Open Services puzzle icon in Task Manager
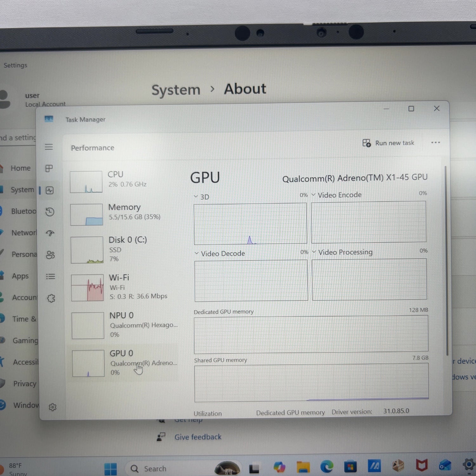The image size is (476, 476). [x=51, y=298]
